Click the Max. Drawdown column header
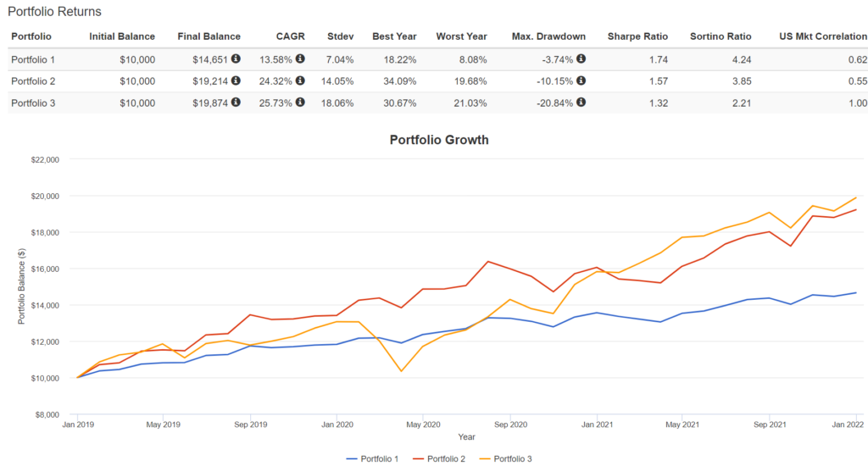 point(549,37)
